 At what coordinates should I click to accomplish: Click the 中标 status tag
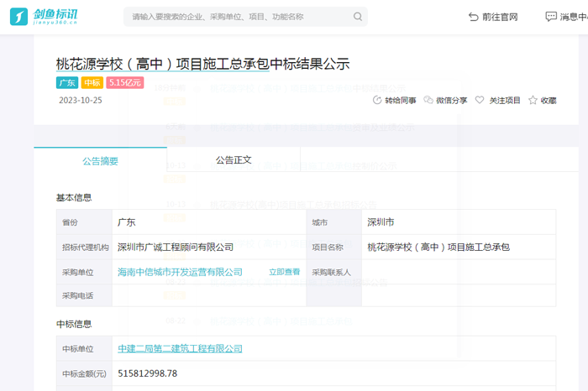pos(92,83)
